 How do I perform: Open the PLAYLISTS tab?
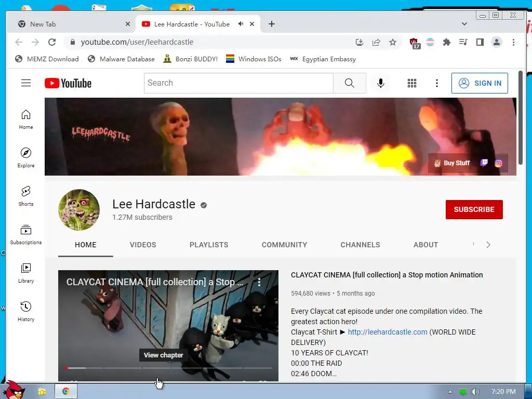209,245
